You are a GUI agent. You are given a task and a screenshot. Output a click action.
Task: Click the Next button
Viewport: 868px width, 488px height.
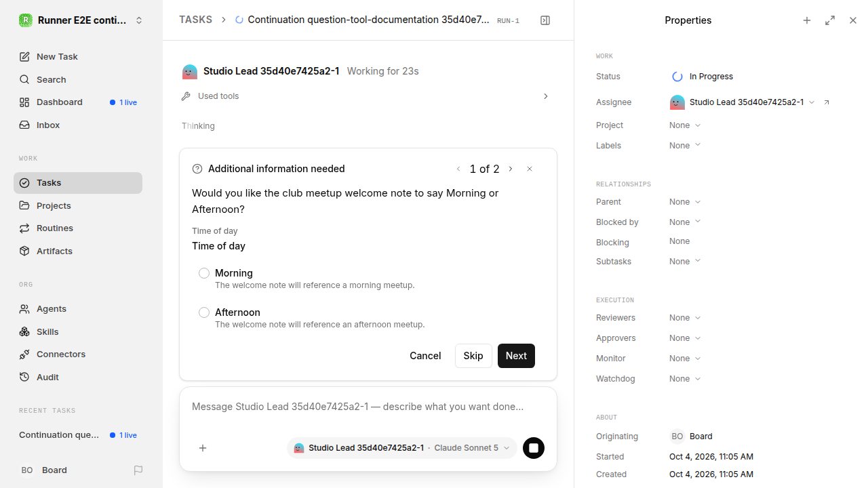[516, 356]
